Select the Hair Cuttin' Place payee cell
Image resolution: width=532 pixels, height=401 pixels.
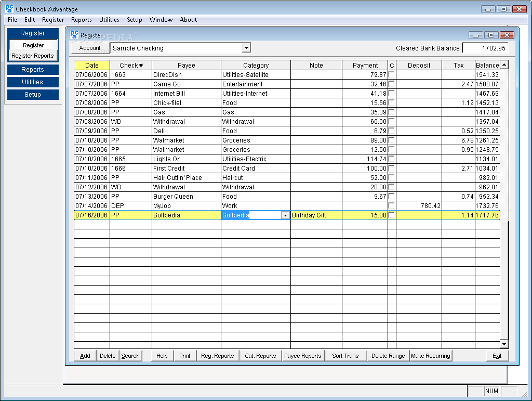click(187, 177)
